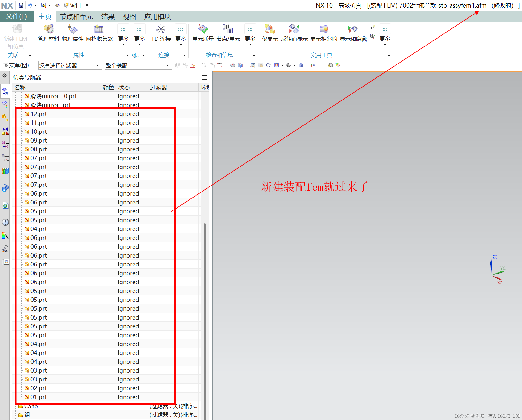Open the 网格收集器 mesh collector
The width and height of the screenshot is (522, 420).
click(x=99, y=33)
